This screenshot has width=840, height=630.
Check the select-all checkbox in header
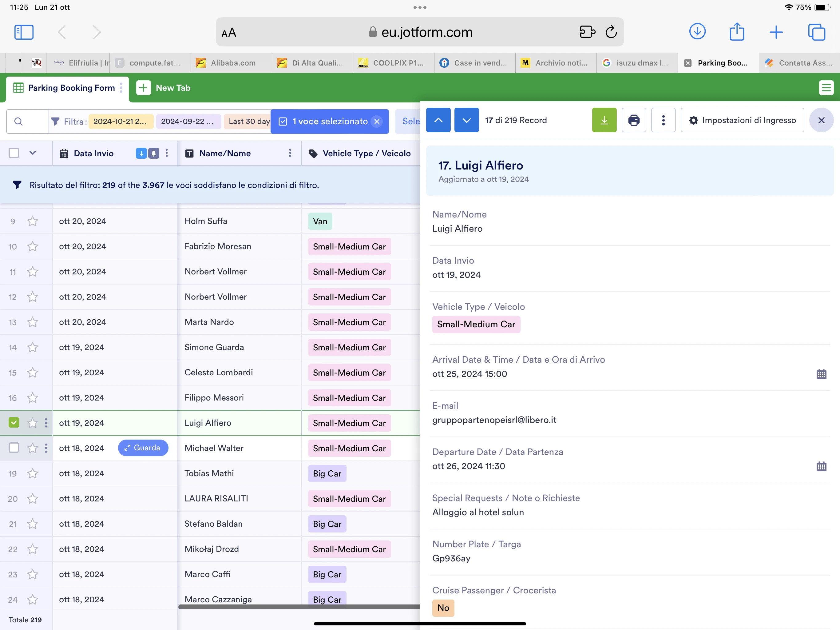[14, 153]
